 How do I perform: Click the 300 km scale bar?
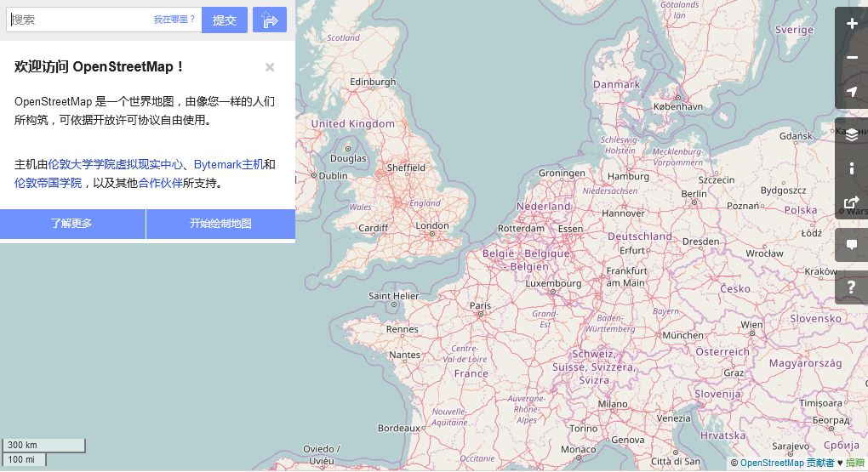point(43,445)
